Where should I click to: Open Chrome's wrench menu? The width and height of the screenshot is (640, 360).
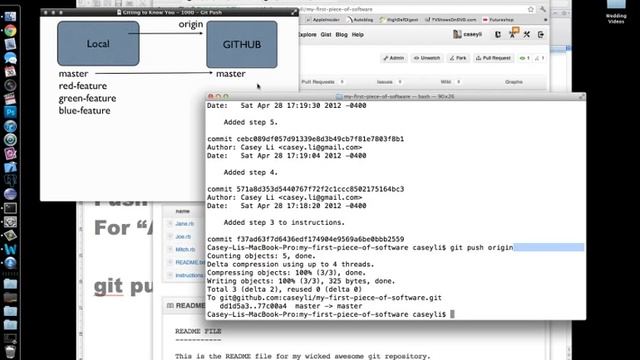[x=543, y=9]
